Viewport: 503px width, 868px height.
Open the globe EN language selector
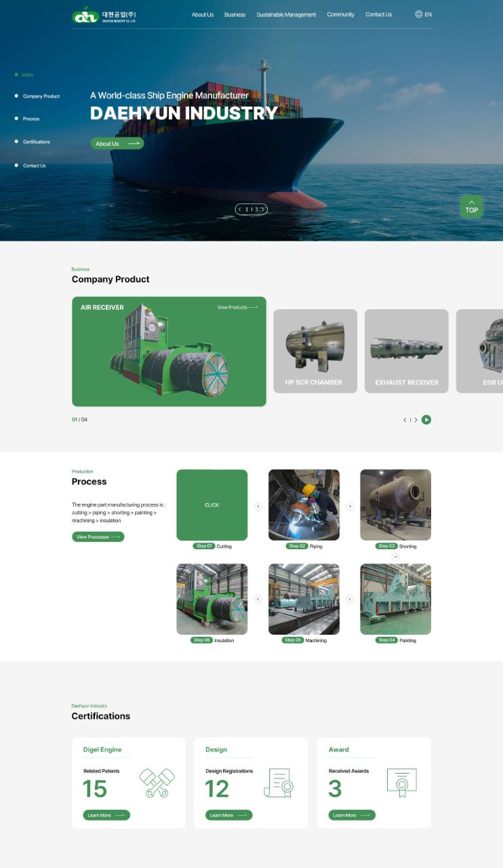(x=423, y=14)
